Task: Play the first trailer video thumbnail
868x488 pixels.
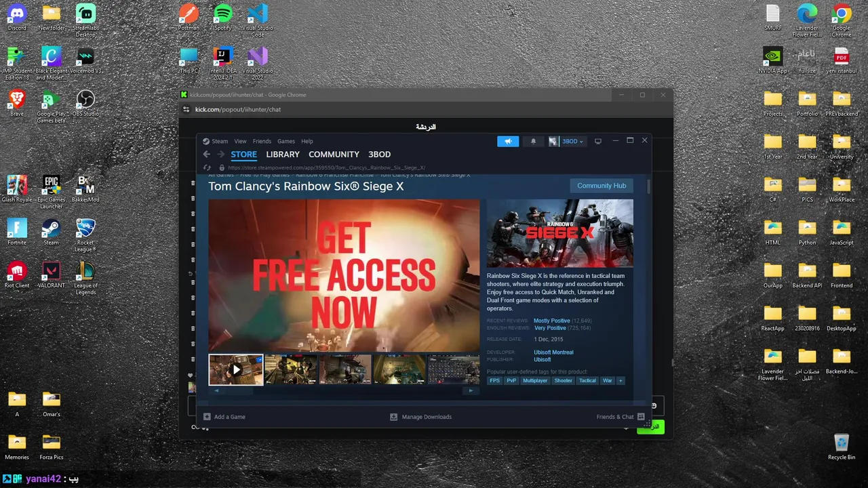Action: tap(236, 369)
